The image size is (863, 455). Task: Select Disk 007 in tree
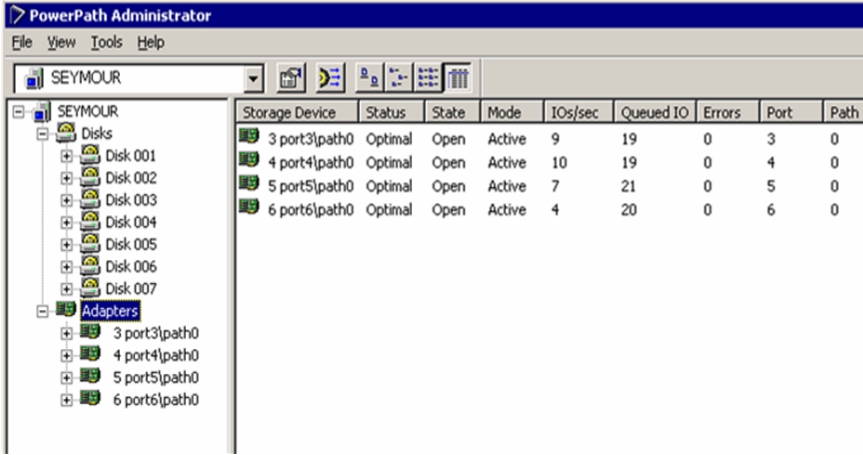(131, 288)
